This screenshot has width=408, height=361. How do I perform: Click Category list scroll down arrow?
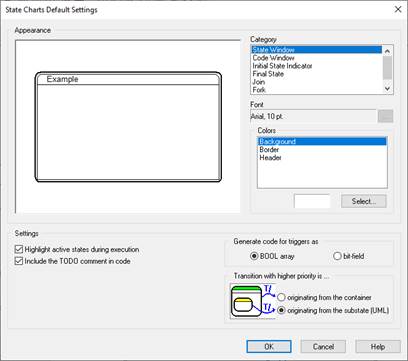click(387, 88)
